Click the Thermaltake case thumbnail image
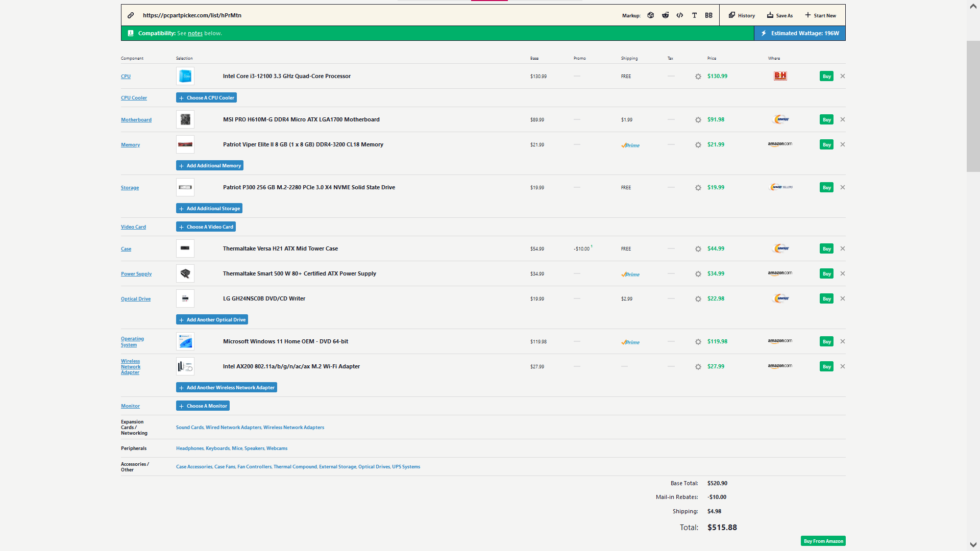The width and height of the screenshot is (980, 551). (x=185, y=248)
